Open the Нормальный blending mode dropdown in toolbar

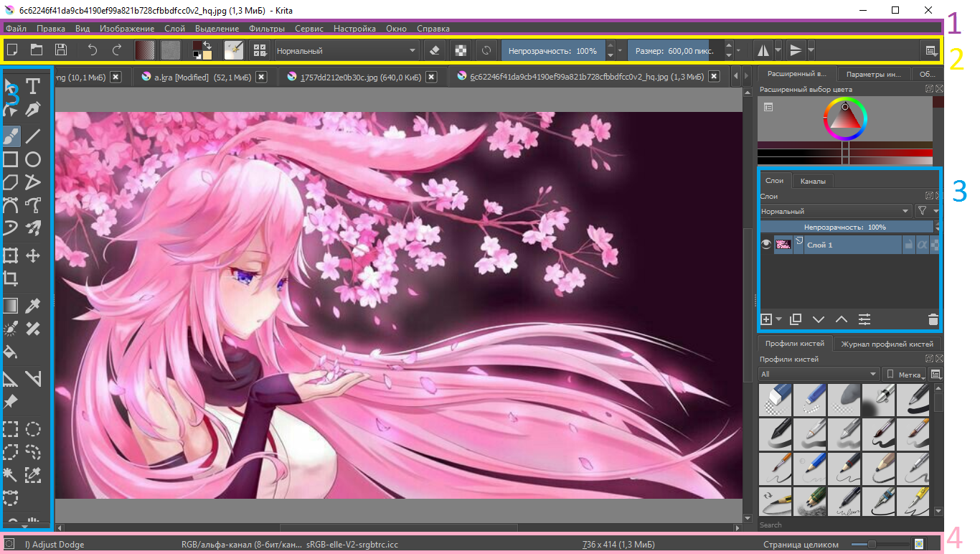point(346,50)
